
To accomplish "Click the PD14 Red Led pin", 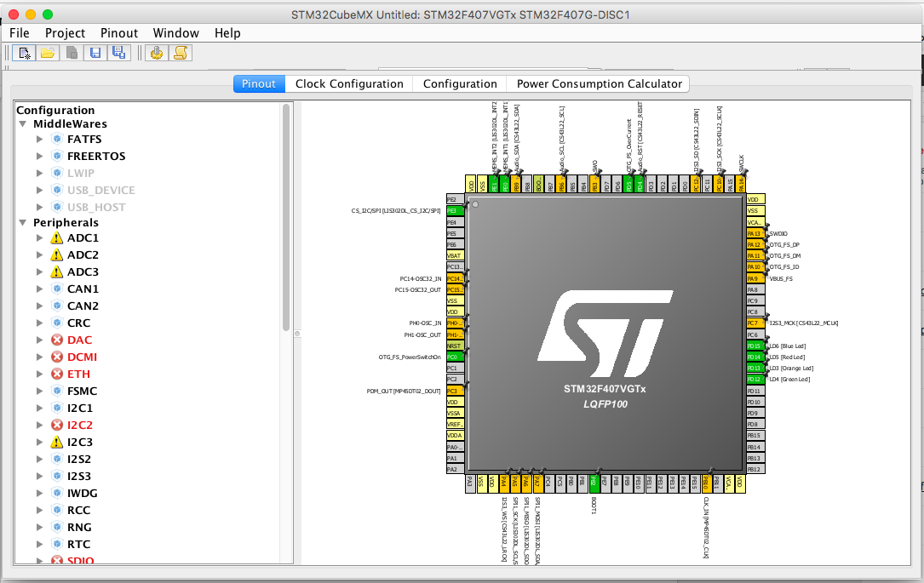I will pyautogui.click(x=755, y=357).
